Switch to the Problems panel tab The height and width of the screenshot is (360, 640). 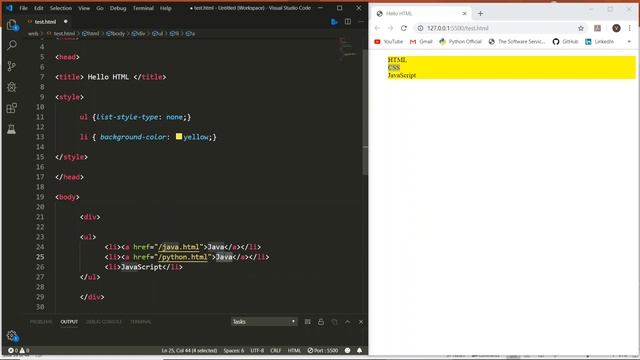click(x=41, y=322)
